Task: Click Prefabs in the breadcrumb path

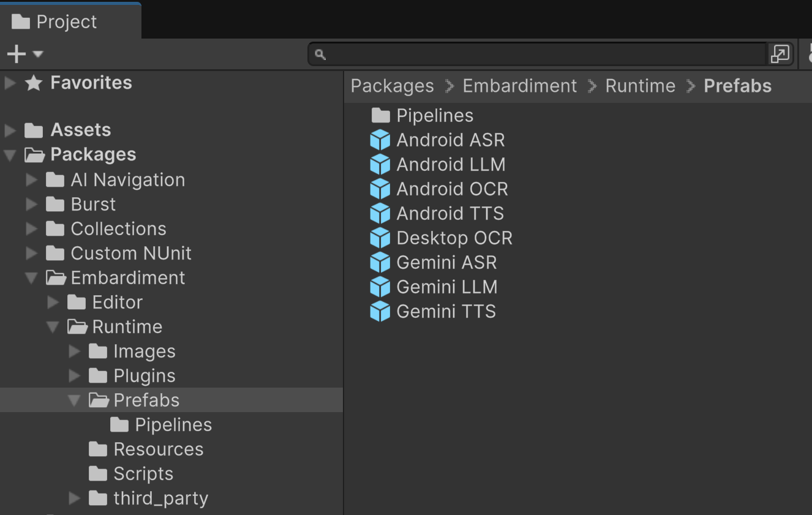Action: point(737,86)
